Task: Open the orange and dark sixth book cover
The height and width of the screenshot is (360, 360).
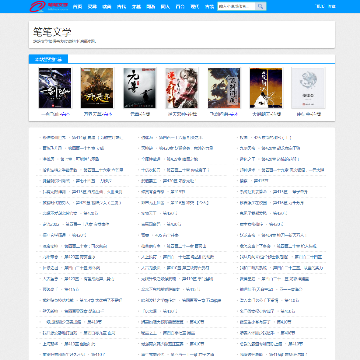Action: tap(266, 88)
